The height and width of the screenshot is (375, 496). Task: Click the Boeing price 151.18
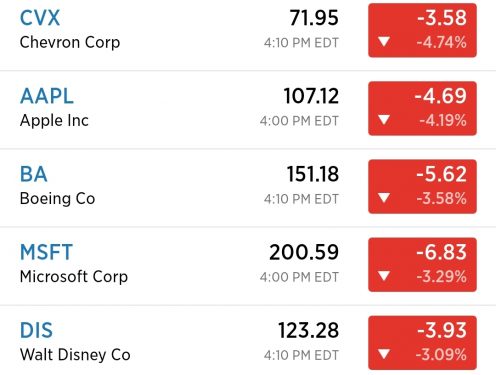[x=313, y=174]
